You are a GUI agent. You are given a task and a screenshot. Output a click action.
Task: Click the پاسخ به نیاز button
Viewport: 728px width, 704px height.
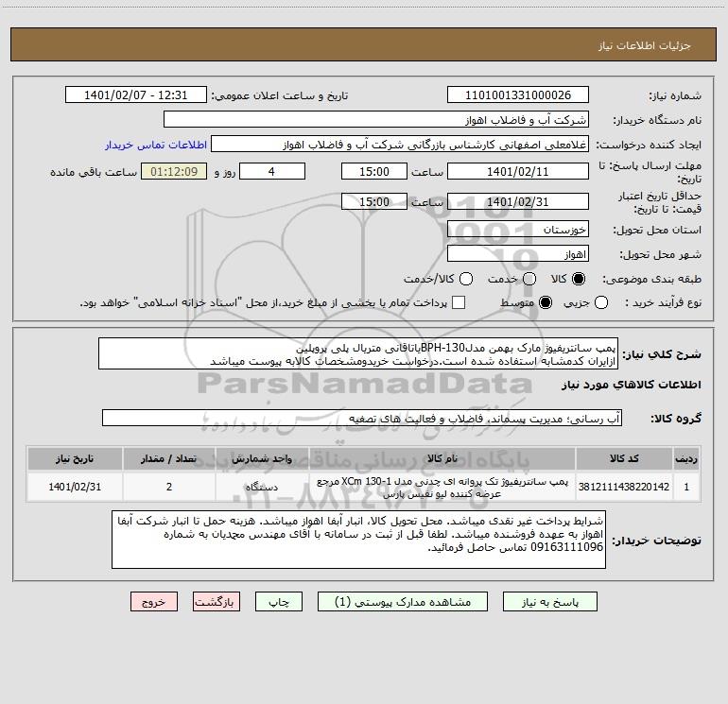click(x=550, y=602)
